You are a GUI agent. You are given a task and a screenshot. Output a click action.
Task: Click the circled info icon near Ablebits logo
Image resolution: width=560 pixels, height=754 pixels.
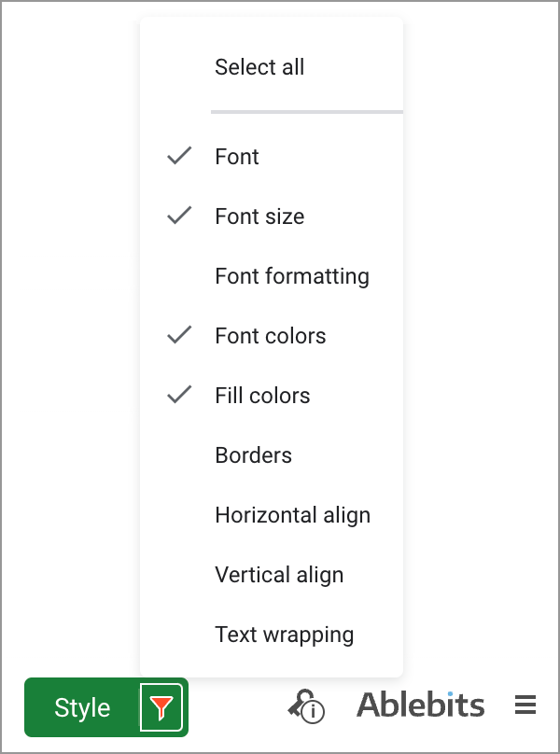click(x=308, y=710)
